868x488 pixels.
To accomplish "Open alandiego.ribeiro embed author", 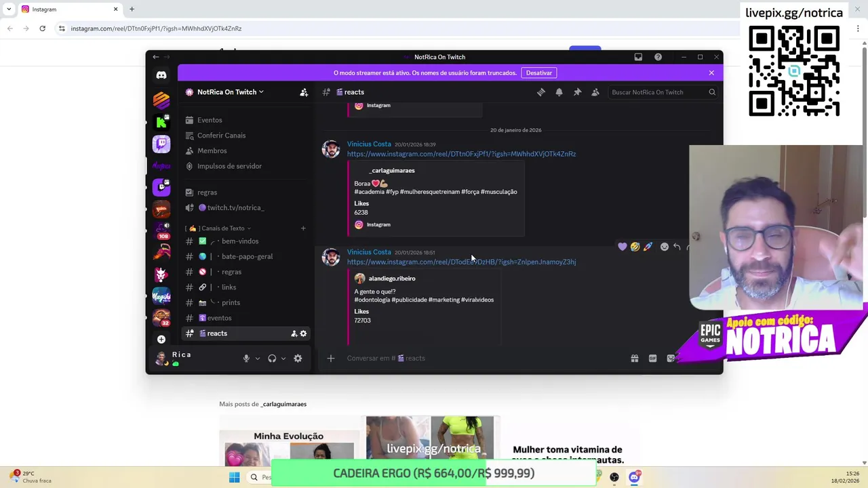I will click(392, 279).
